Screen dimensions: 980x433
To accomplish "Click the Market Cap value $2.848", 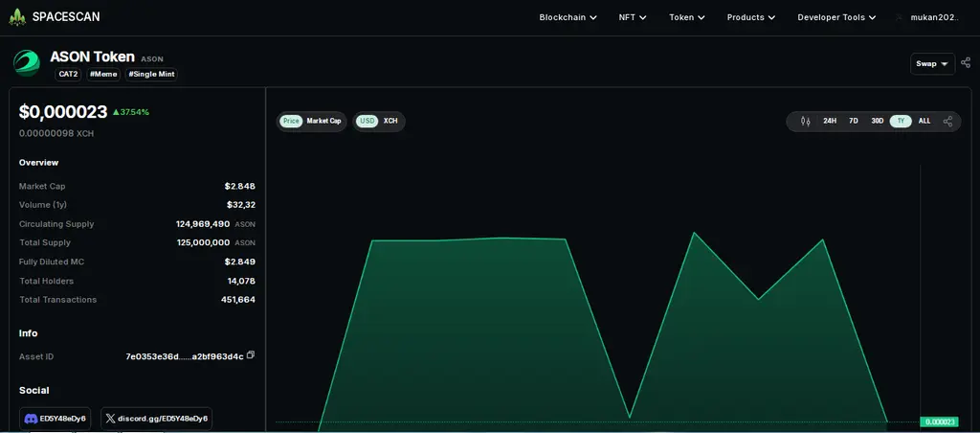I will pyautogui.click(x=240, y=186).
